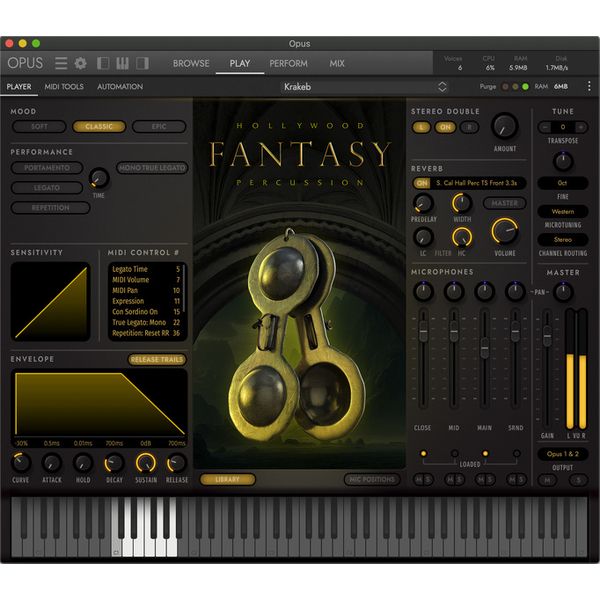Viewport: 600px width, 600px height.
Task: Toggle Portamento performance mode
Action: [x=47, y=168]
